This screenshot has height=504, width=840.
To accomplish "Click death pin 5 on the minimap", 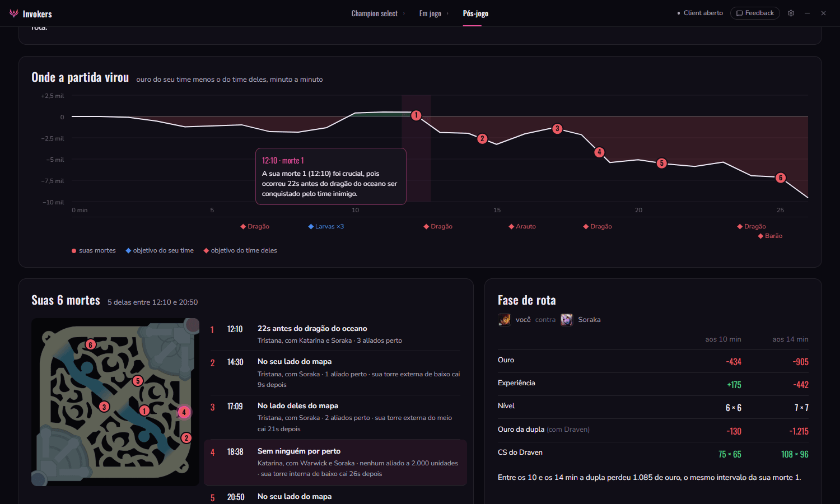I will point(138,381).
